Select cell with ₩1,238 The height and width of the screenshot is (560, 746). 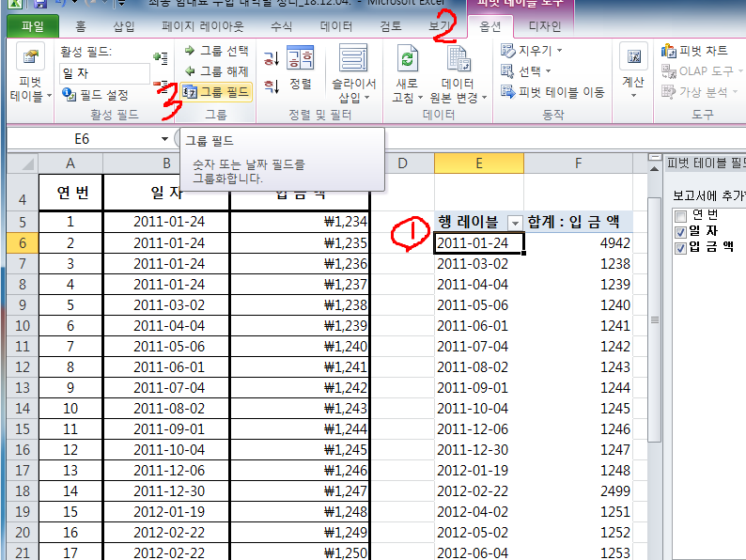tap(300, 305)
